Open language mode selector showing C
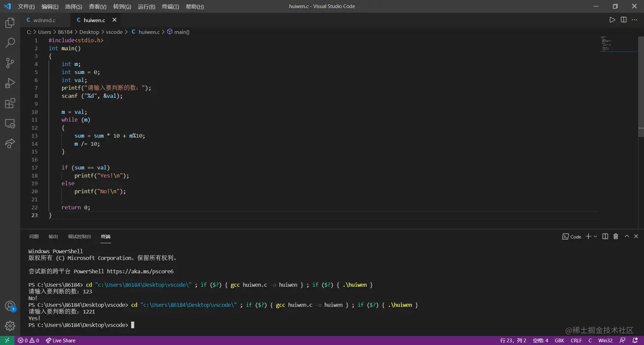 pyautogui.click(x=590, y=340)
